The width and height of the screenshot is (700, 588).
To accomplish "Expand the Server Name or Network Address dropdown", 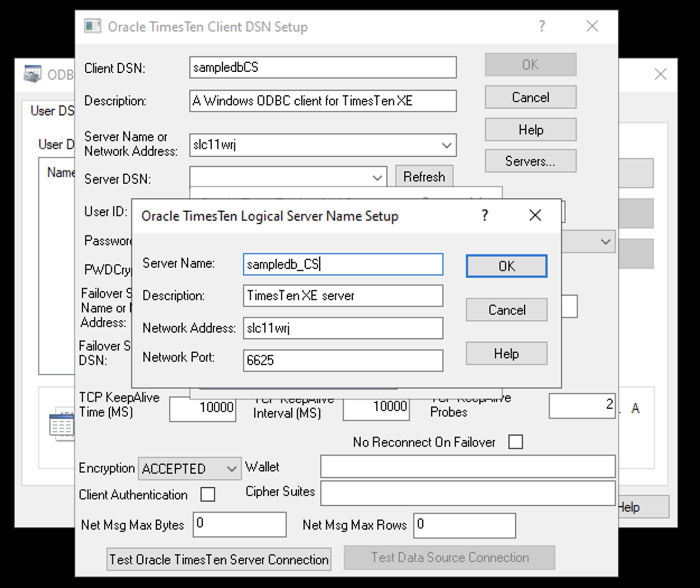I will (x=446, y=145).
